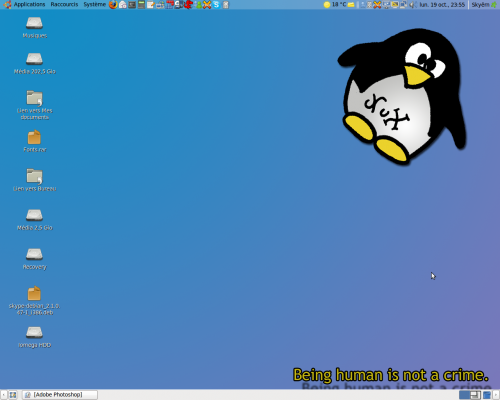
Task: Open the mail envelope launcher in panel
Action: coord(123,5)
